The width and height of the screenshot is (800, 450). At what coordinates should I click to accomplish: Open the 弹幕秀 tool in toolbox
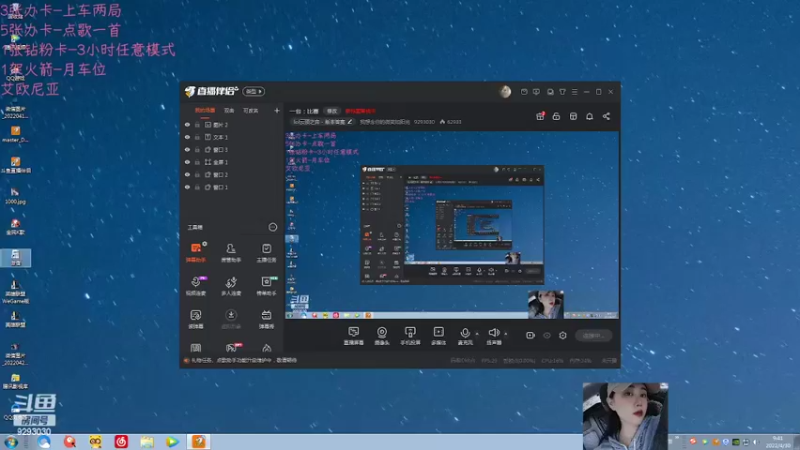click(x=266, y=319)
